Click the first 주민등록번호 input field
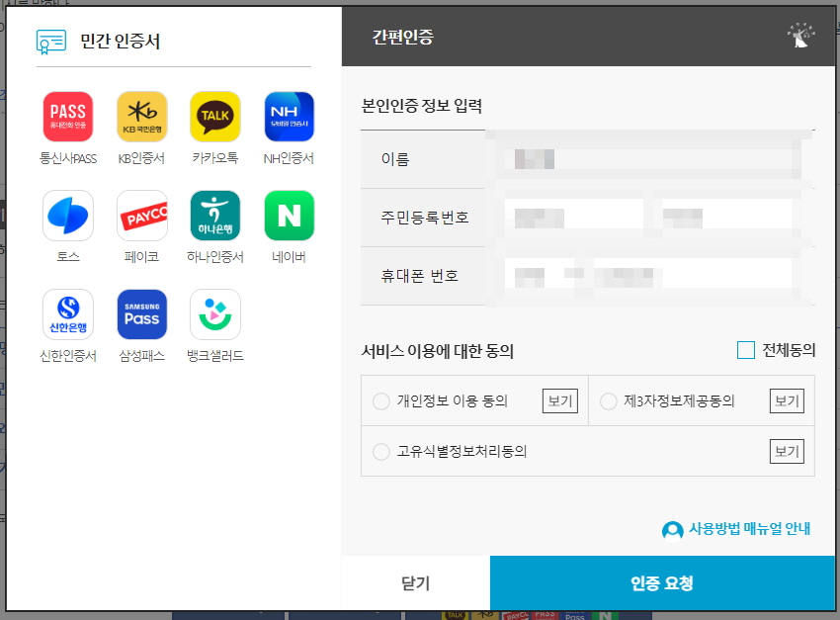Viewport: 840px width, 620px height. tap(574, 218)
